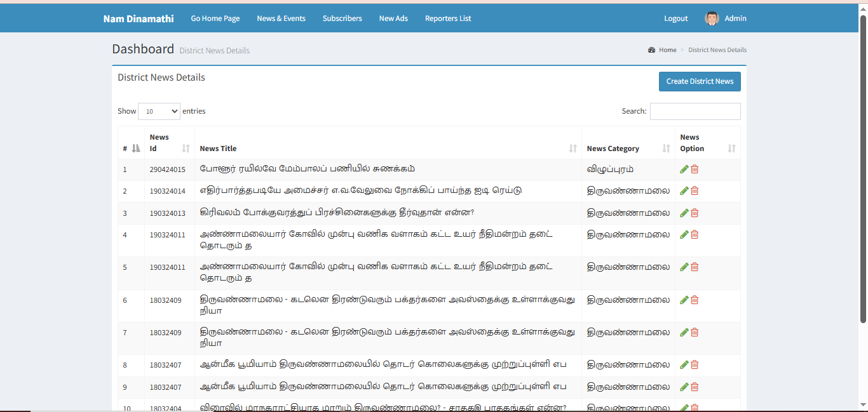Viewport: 868px width, 412px height.
Task: Click the Search input field
Action: pyautogui.click(x=695, y=111)
